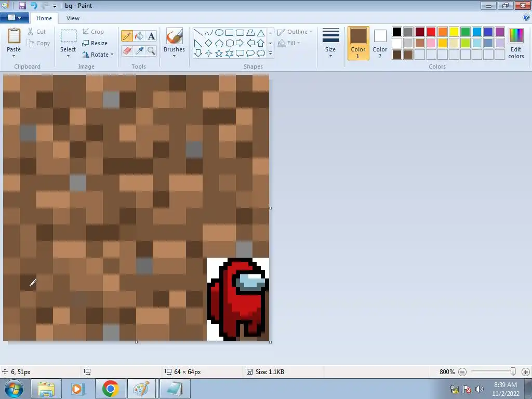The width and height of the screenshot is (532, 399).
Task: Choose the Right arrow shape
Action: click(x=240, y=43)
